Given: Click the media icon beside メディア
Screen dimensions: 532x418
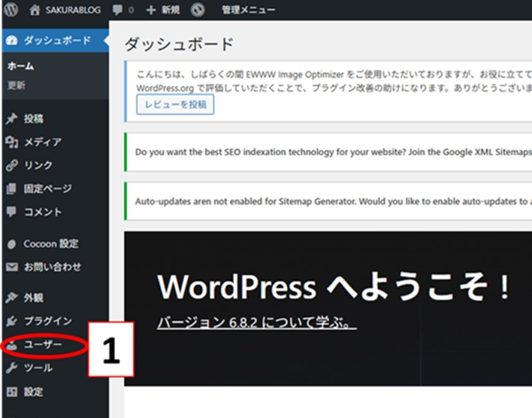Looking at the screenshot, I should (11, 142).
